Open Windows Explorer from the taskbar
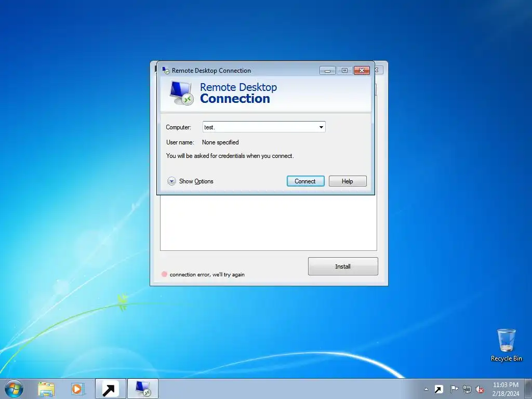The width and height of the screenshot is (532, 399). 46,389
